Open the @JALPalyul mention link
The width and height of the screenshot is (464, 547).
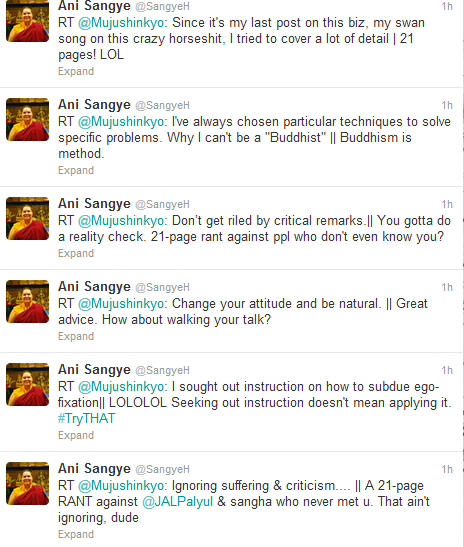tap(178, 502)
